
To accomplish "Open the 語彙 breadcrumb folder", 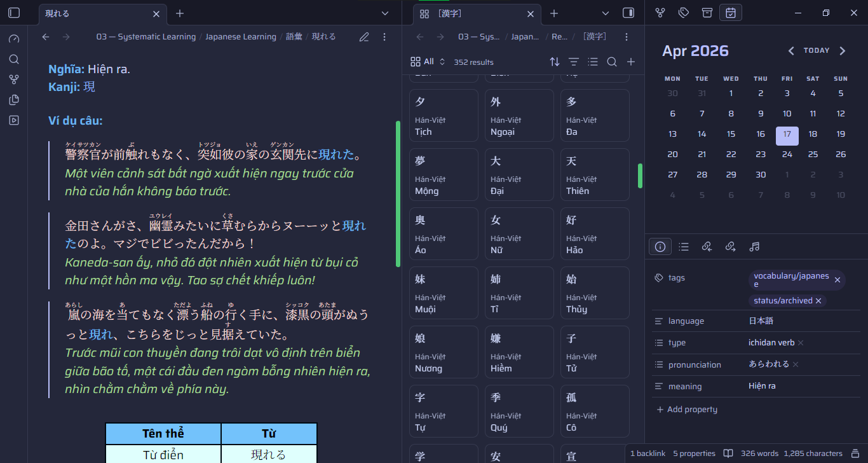I will click(x=294, y=37).
